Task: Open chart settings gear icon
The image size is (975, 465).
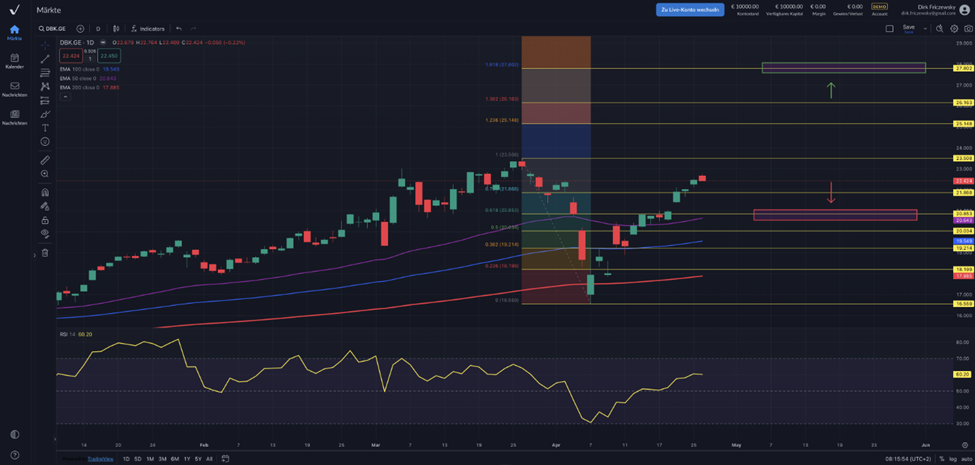Action: click(x=954, y=29)
